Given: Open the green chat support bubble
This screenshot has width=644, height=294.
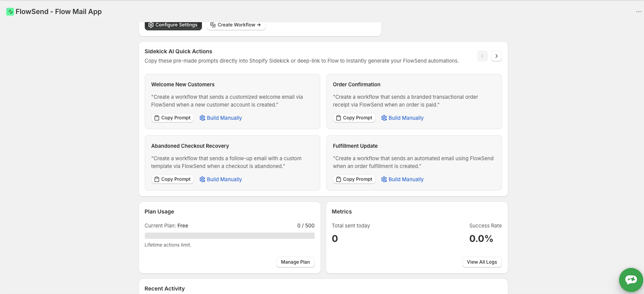Looking at the screenshot, I should click(631, 280).
